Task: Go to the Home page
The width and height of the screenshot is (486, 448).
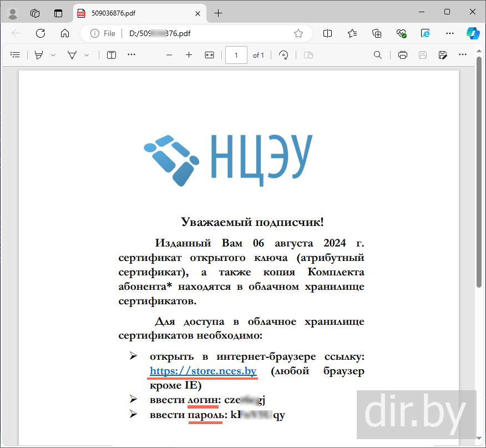Action: pyautogui.click(x=65, y=33)
